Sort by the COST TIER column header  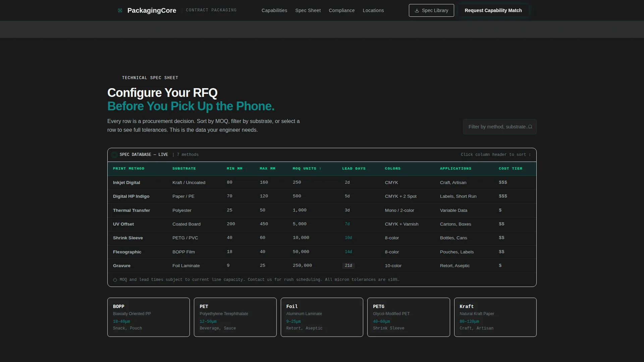511,169
